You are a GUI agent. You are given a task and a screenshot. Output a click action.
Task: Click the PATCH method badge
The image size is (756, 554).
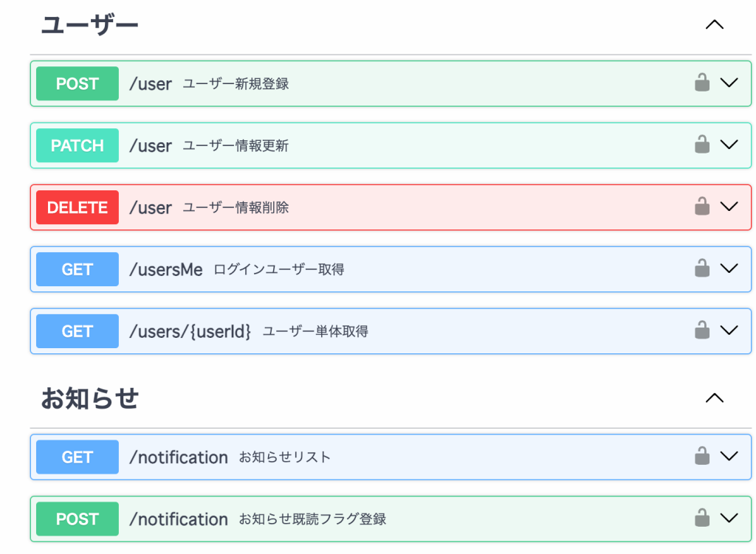(78, 145)
